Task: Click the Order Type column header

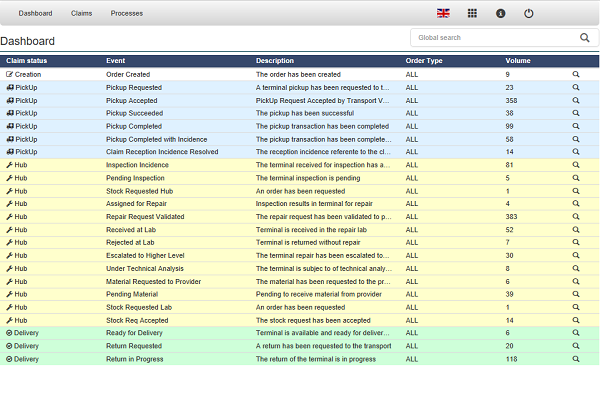Action: click(424, 61)
